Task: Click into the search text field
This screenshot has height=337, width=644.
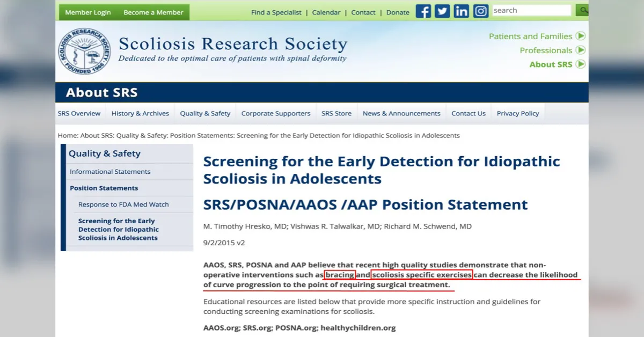Action: [531, 10]
